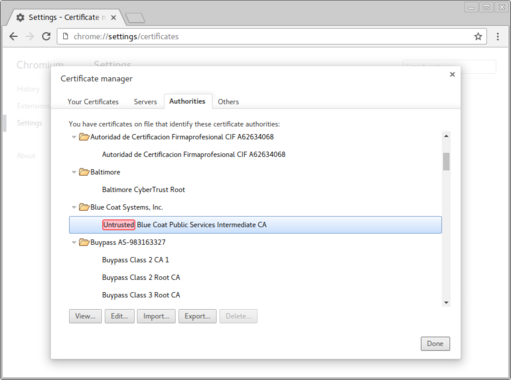Screen dimensions: 511x380
Task: Click the Buypass AS-983163327 group name
Action: (x=128, y=242)
